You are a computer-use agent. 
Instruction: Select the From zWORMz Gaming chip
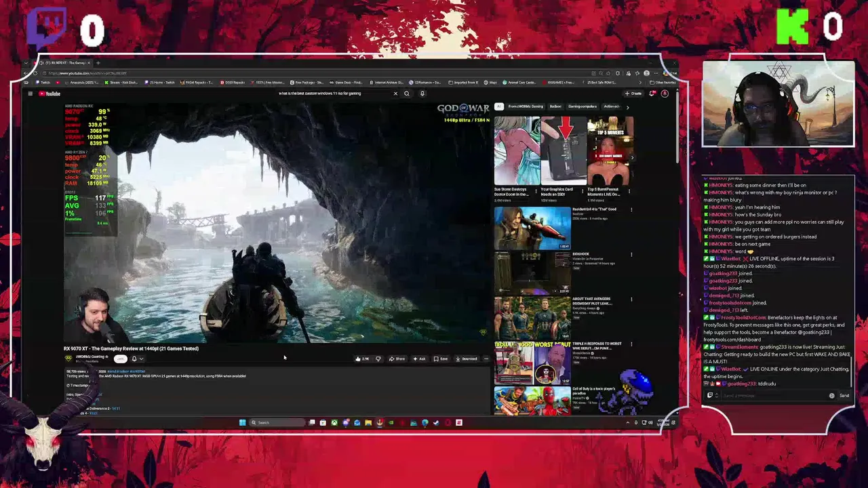[x=526, y=106]
